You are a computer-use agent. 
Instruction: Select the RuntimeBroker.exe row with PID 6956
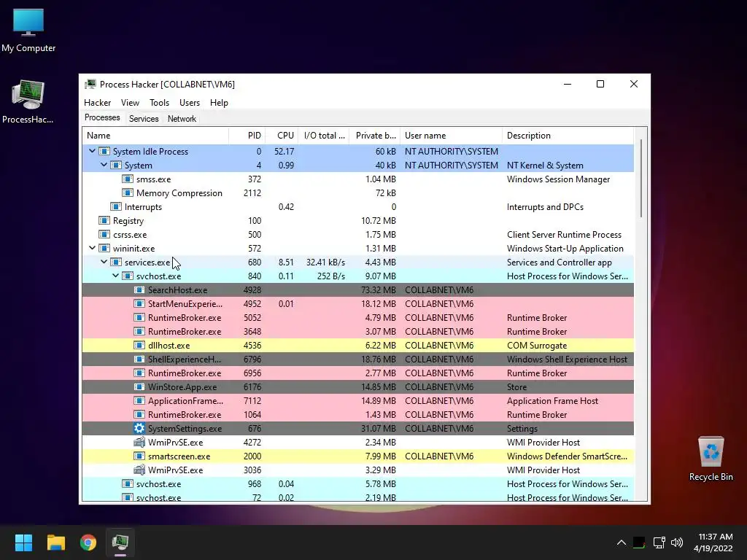point(357,373)
